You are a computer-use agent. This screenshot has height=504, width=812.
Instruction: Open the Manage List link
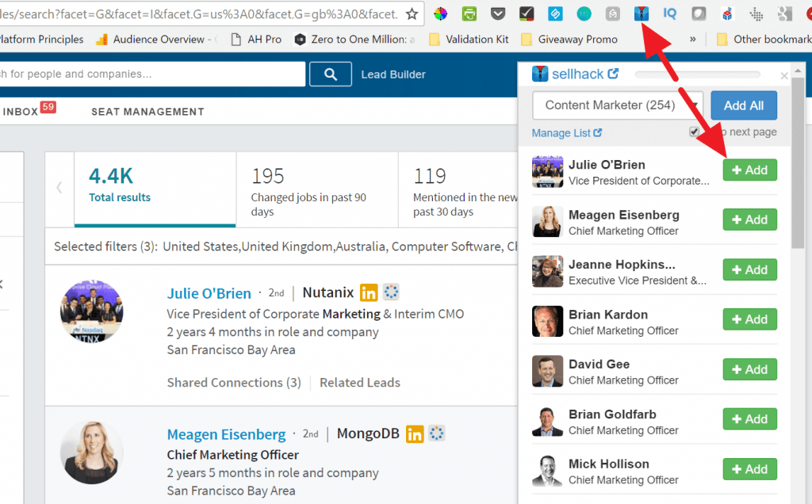point(566,133)
